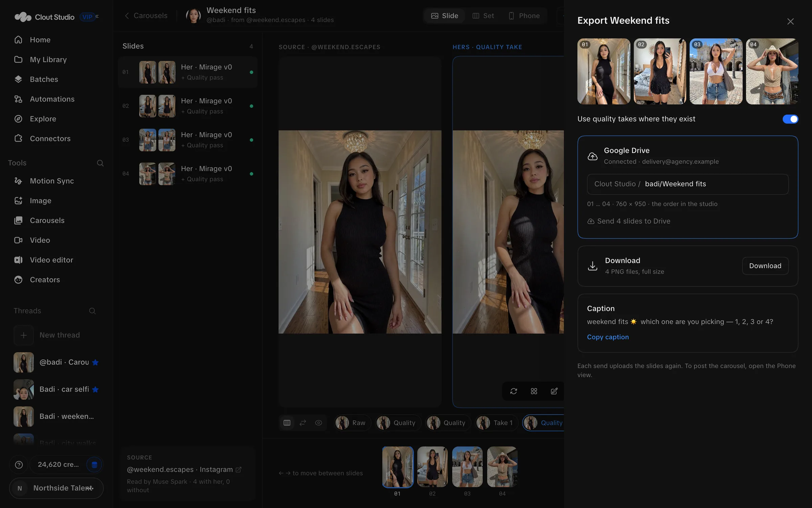Click the VIP badge
Screen dimensions: 812x508
click(88, 17)
